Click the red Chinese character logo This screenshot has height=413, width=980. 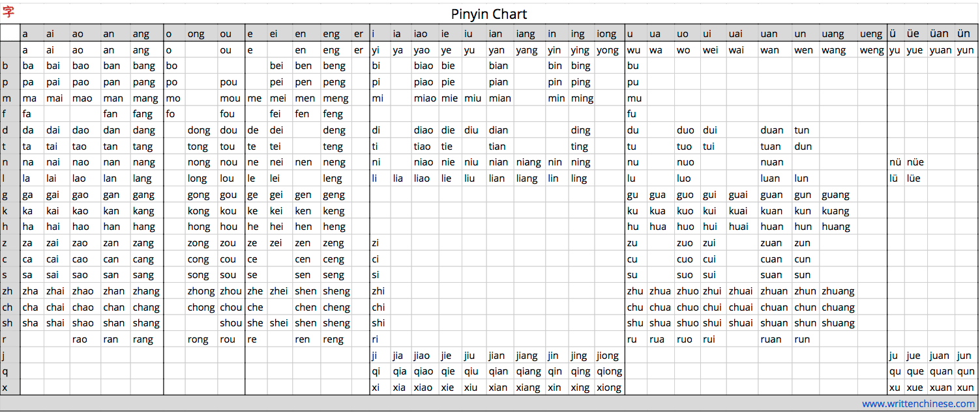pos(8,12)
